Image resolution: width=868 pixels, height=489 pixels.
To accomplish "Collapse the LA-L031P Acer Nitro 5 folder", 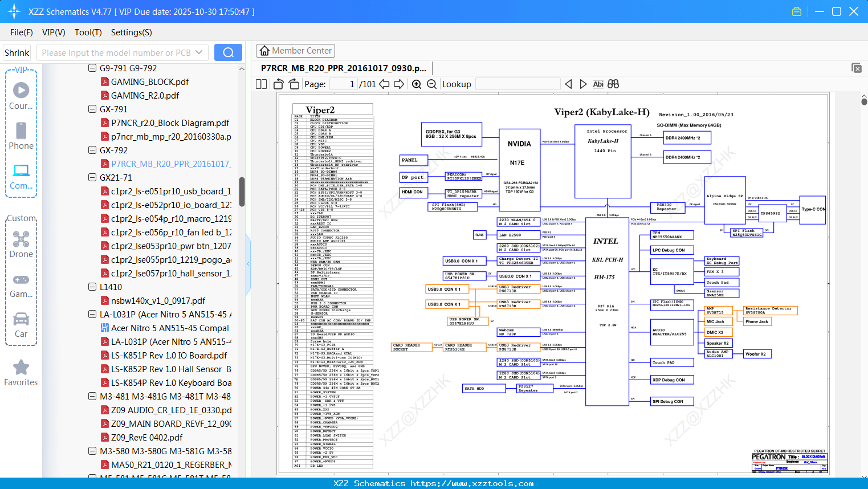I will (92, 314).
